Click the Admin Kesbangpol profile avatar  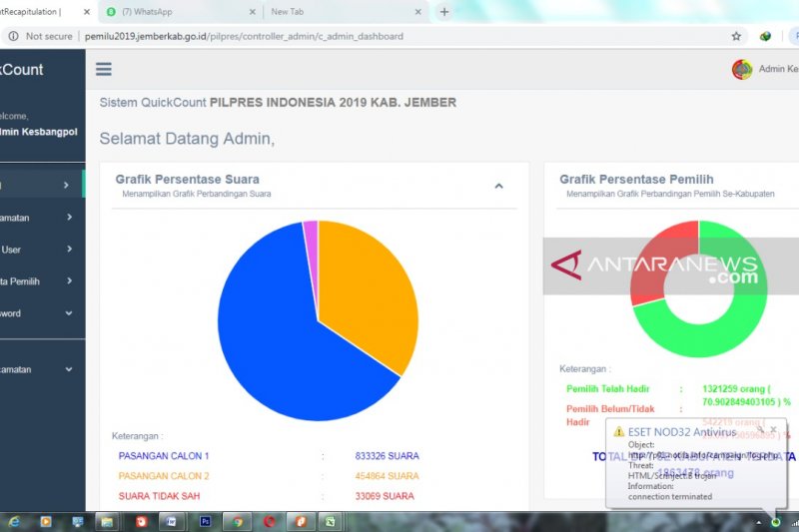click(x=742, y=70)
